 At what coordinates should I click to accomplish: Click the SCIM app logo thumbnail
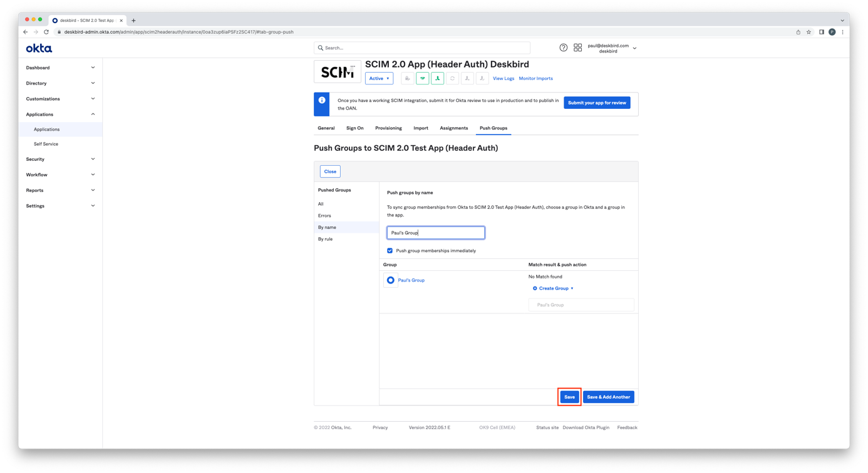click(x=338, y=72)
